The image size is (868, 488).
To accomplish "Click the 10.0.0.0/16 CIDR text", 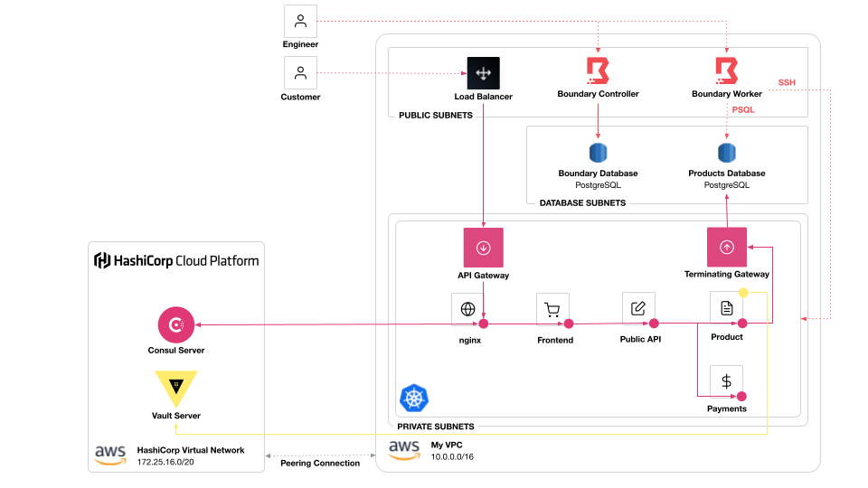I will pyautogui.click(x=452, y=457).
